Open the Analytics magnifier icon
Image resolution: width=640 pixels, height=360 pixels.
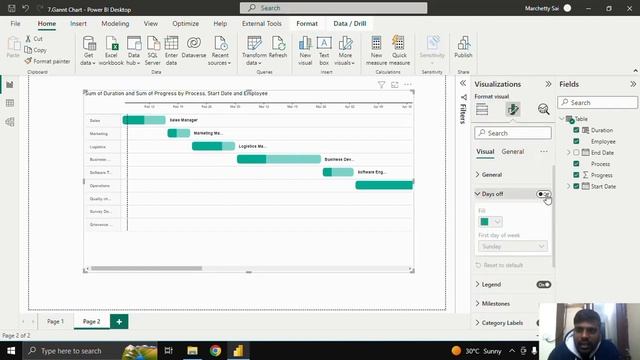pos(543,109)
